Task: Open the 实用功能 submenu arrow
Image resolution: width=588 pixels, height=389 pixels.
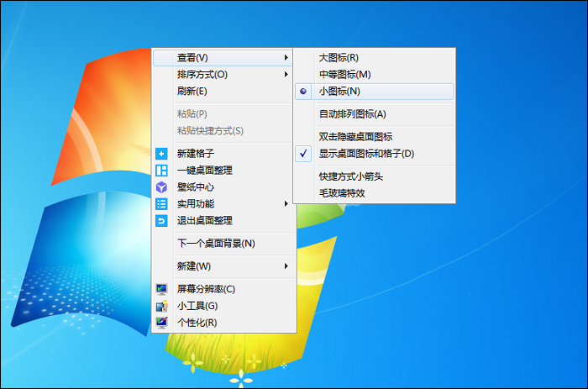Action: coord(286,203)
